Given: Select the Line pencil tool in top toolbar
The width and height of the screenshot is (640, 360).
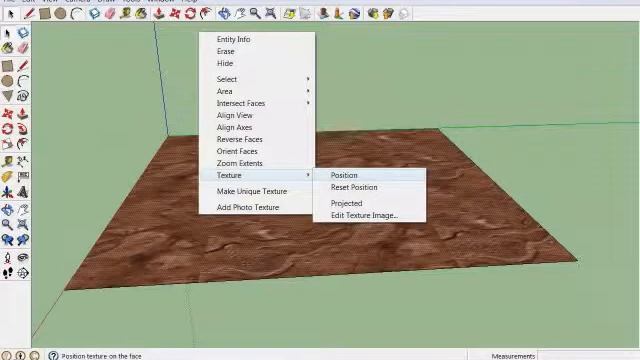Looking at the screenshot, I should (x=29, y=14).
